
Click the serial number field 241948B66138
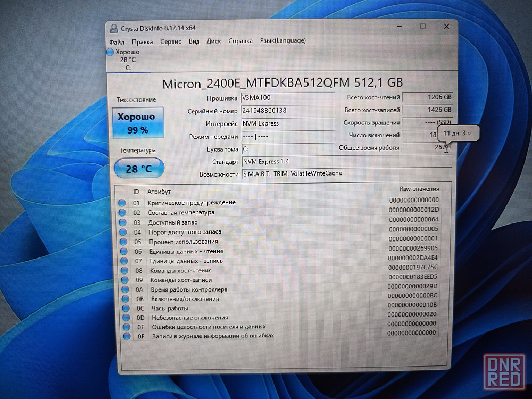(x=288, y=111)
